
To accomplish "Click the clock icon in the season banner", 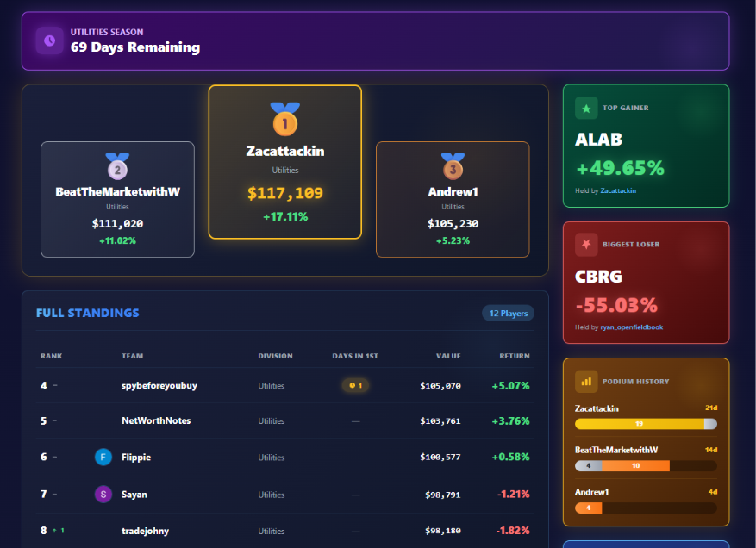I will (50, 41).
